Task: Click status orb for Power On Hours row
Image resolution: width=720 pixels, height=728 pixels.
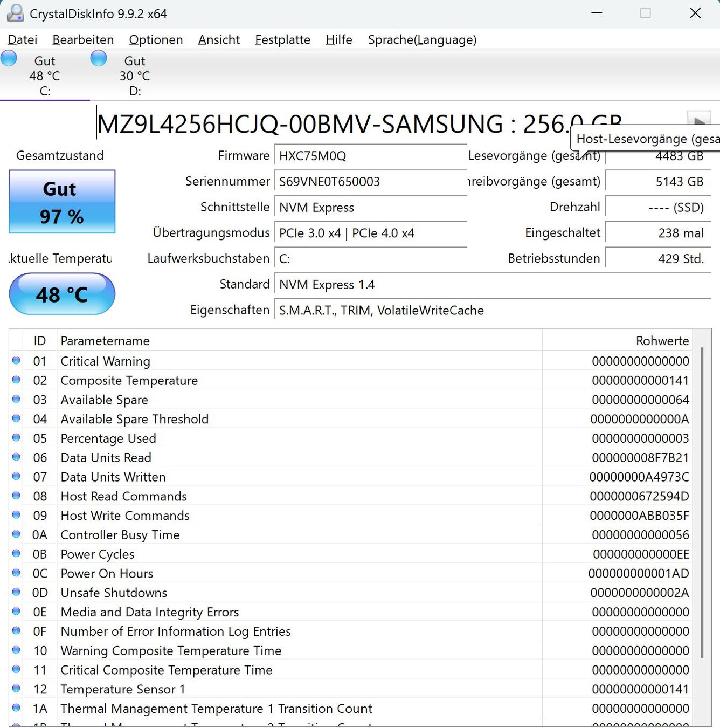Action: [16, 573]
